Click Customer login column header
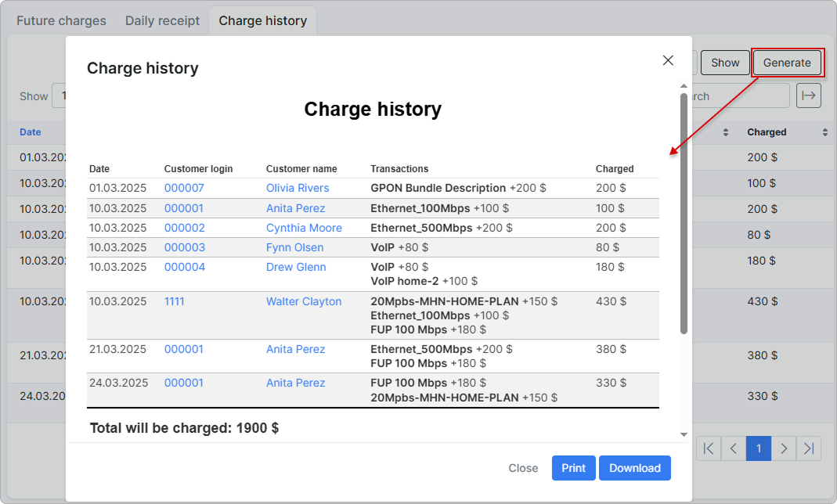The height and width of the screenshot is (504, 837). pos(199,168)
